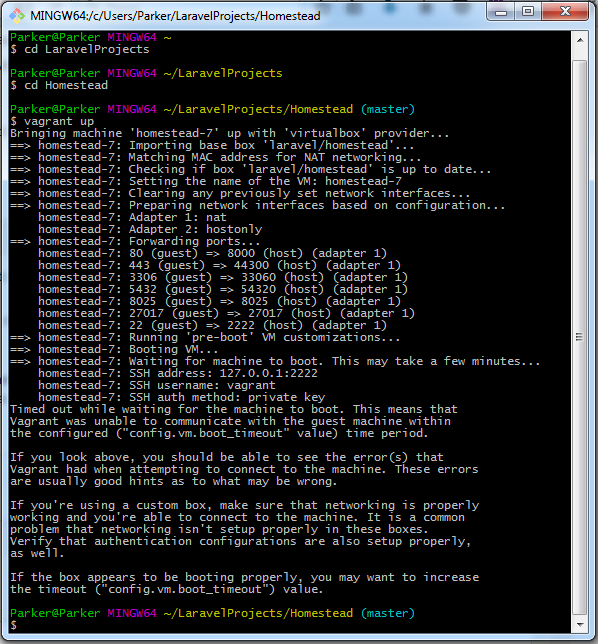This screenshot has height=644, width=598.
Task: Click the '8025 (guest) => 8025 (host)' line
Action: pos(219,301)
